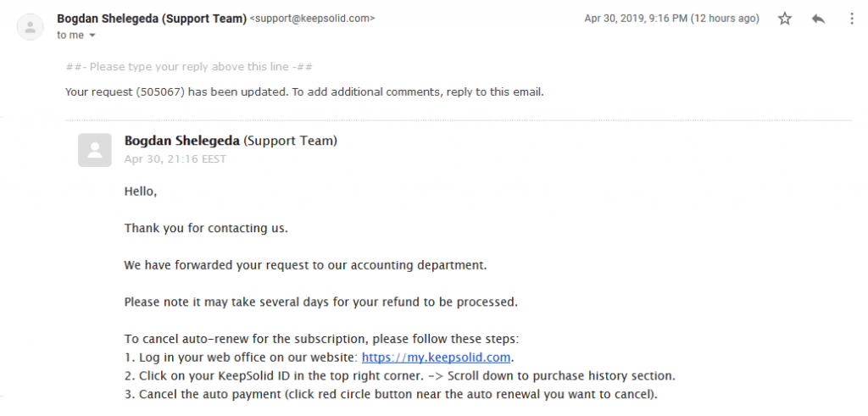
Task: Click the request (505067) updated line
Action: tap(304, 92)
